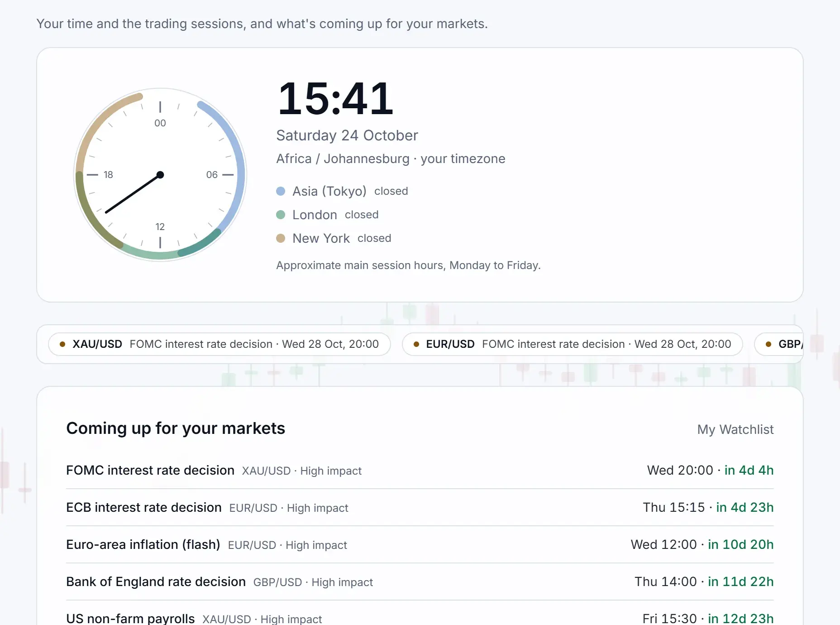Open the My Watchlist link
The height and width of the screenshot is (625, 840).
point(735,429)
